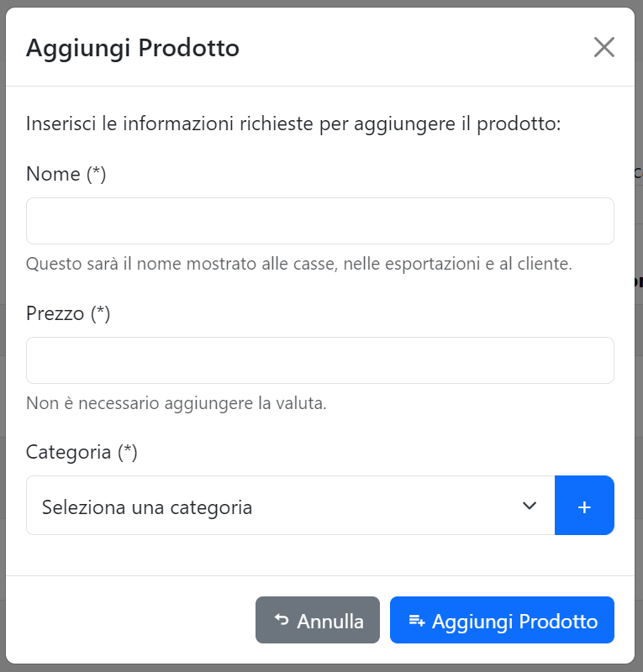Image resolution: width=643 pixels, height=672 pixels.
Task: Click the 'Prezzo (*)' field label
Action: click(x=68, y=313)
